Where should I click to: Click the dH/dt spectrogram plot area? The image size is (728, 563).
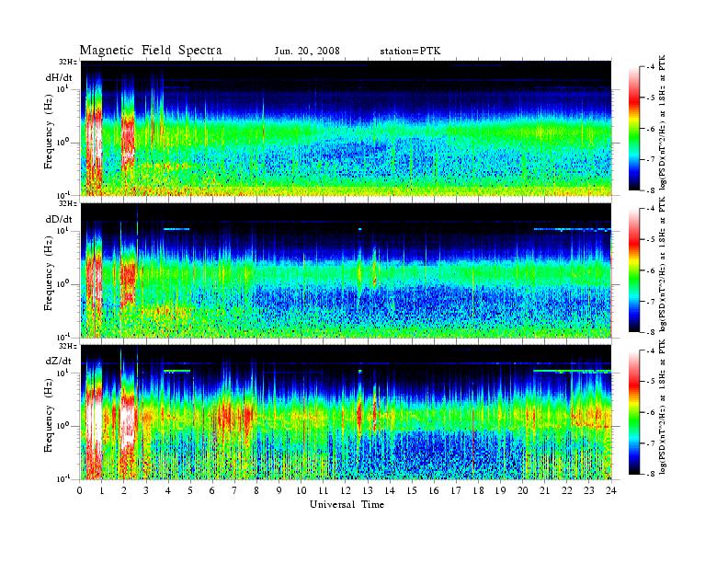(x=347, y=128)
